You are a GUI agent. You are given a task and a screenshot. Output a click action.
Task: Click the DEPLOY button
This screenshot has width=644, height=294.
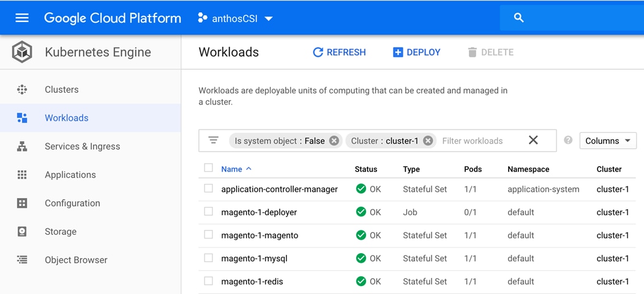pos(416,52)
